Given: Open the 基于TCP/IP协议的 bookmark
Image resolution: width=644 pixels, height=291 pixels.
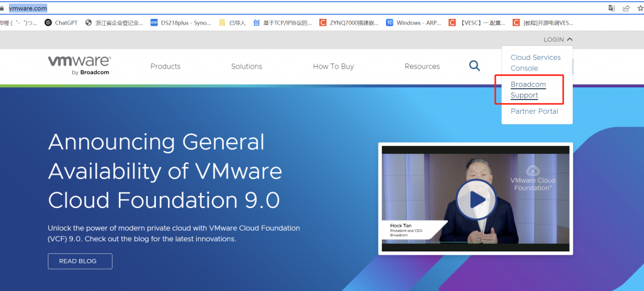Looking at the screenshot, I should click(282, 23).
